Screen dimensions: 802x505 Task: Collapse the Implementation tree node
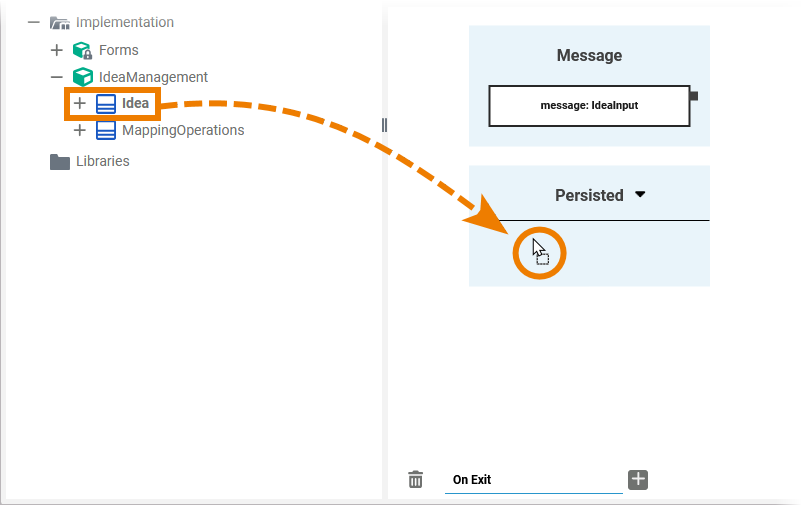click(34, 23)
